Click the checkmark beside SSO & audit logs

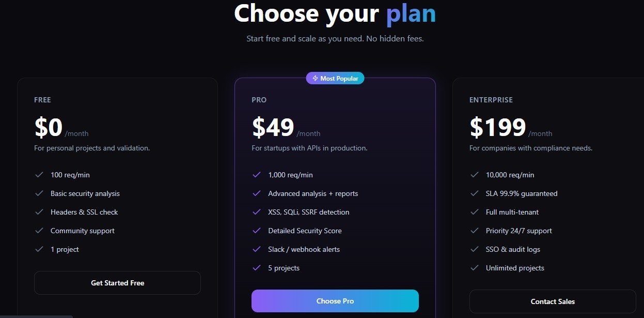click(475, 249)
